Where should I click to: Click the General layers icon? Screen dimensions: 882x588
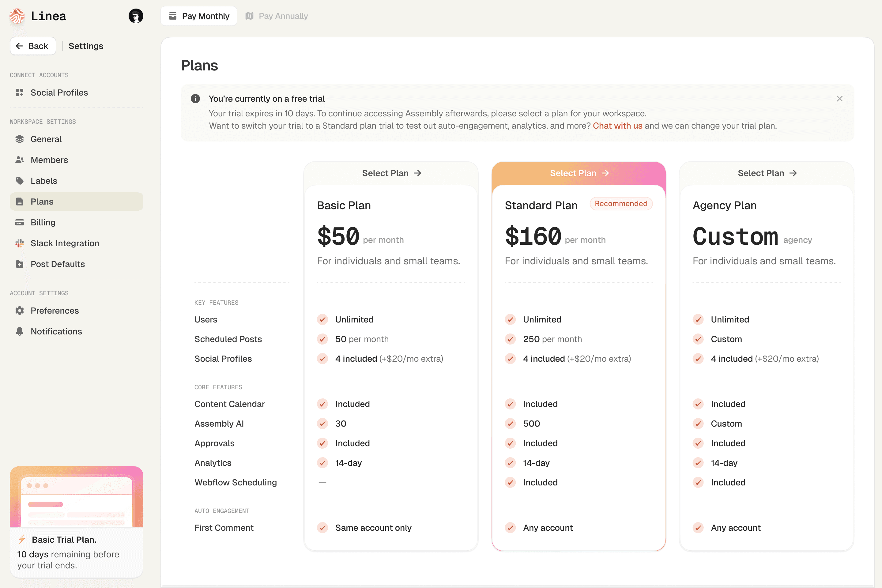coord(20,139)
